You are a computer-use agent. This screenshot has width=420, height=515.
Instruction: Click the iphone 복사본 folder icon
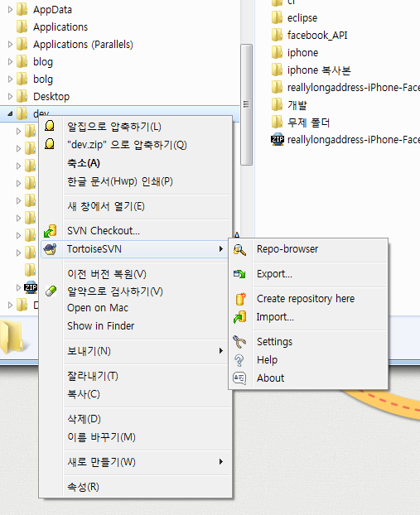[x=277, y=70]
